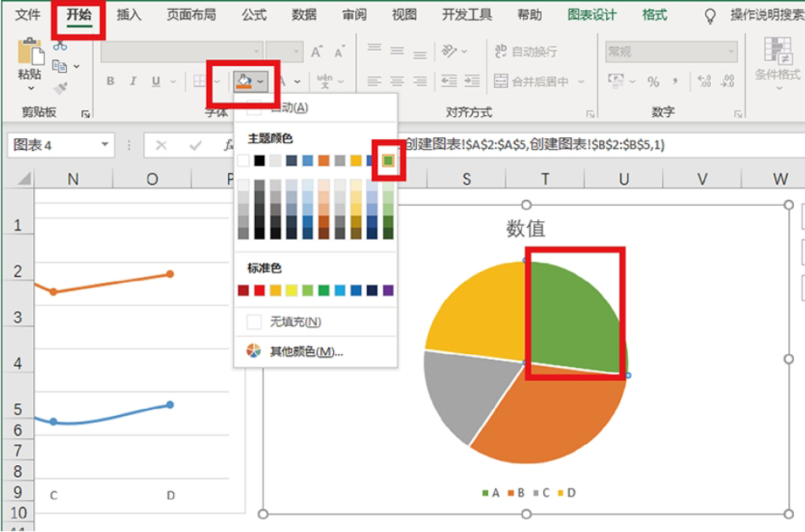Pick the green theme color swatch

coord(388,160)
